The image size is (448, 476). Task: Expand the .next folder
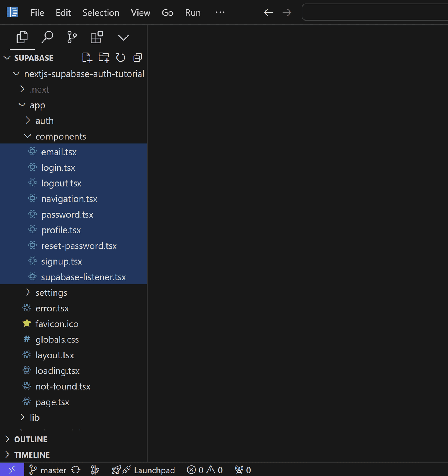click(x=74, y=90)
